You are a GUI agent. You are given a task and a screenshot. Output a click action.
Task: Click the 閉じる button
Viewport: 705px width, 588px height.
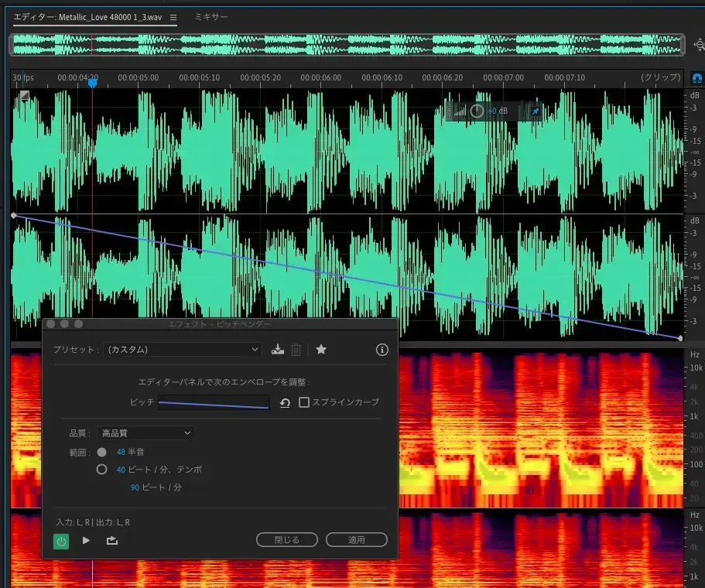pos(287,540)
